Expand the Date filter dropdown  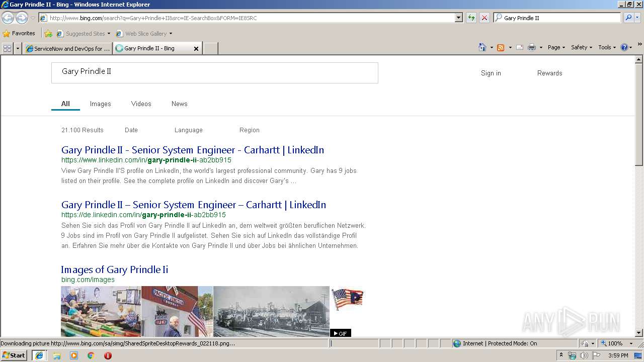pos(131,130)
